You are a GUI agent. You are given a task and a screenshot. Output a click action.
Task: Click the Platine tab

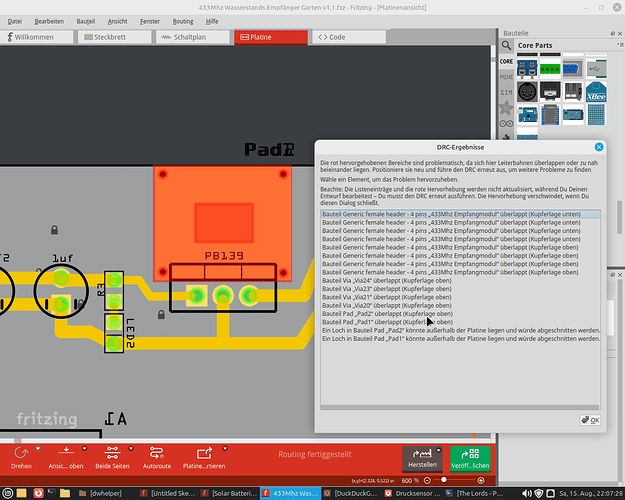(x=271, y=37)
